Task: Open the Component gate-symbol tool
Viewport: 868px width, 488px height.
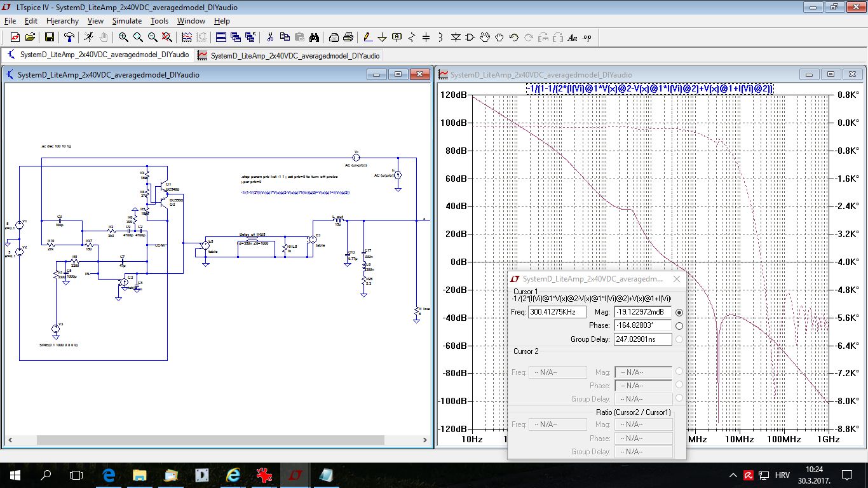Action: [470, 37]
